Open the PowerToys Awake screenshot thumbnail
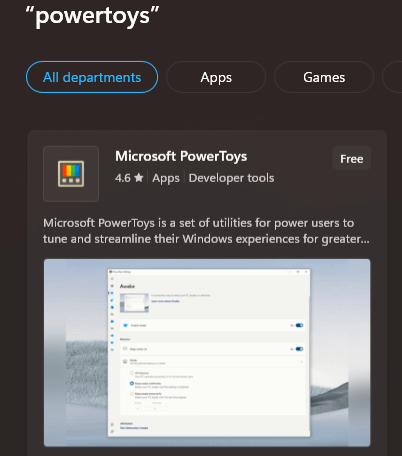 tap(207, 353)
